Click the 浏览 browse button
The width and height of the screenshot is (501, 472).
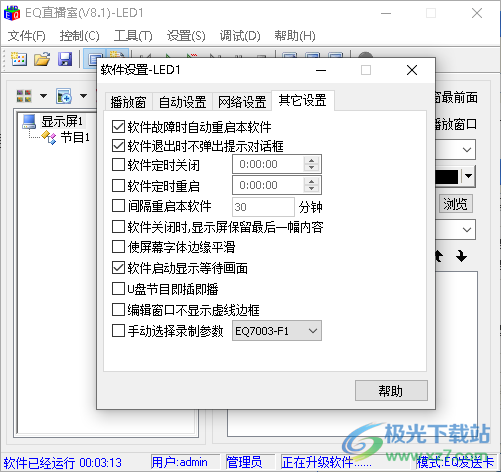(455, 204)
